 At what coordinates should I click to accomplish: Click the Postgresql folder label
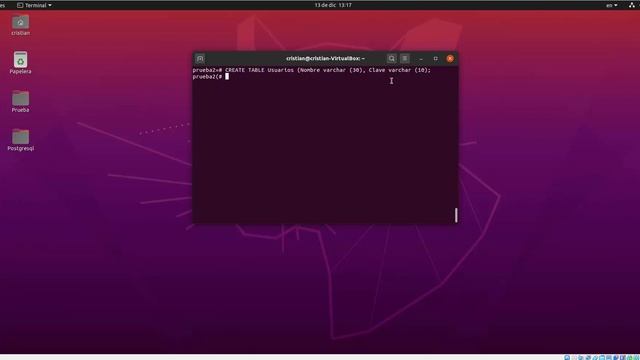pos(20,149)
